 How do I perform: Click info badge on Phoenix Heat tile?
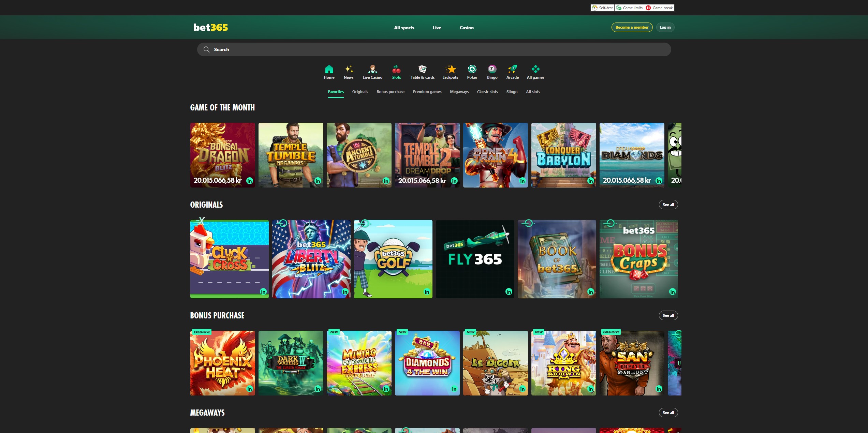point(250,389)
